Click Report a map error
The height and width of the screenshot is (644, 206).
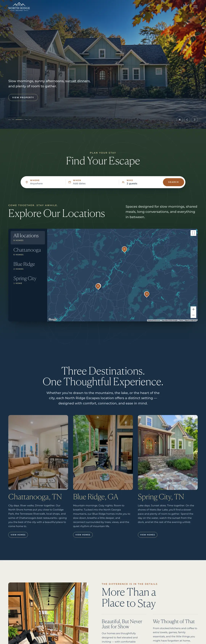click(x=191, y=320)
